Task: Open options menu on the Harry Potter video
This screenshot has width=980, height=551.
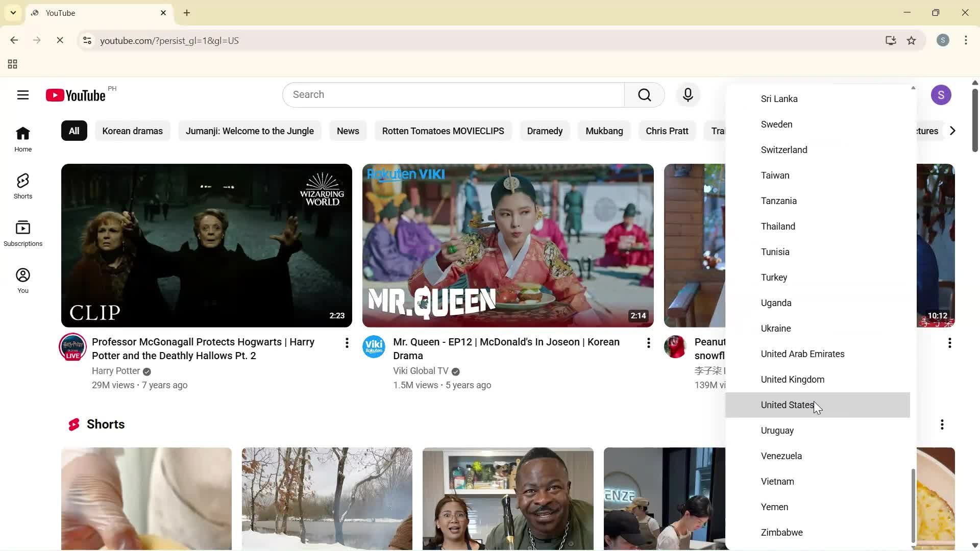Action: click(x=347, y=343)
